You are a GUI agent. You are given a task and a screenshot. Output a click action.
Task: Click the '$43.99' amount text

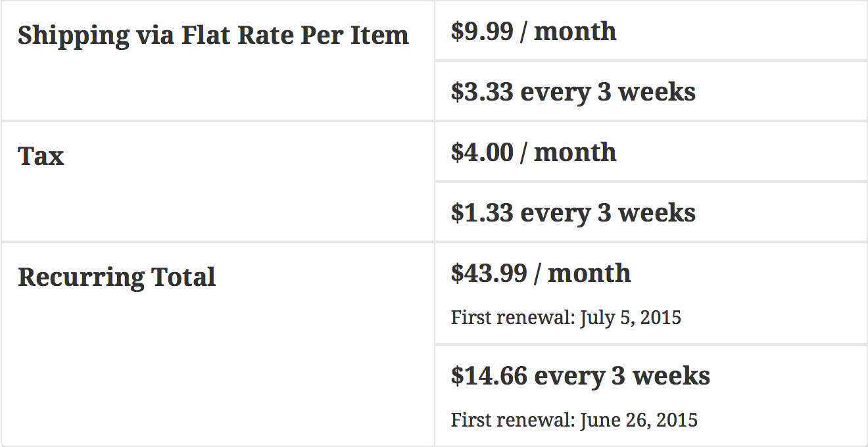489,273
